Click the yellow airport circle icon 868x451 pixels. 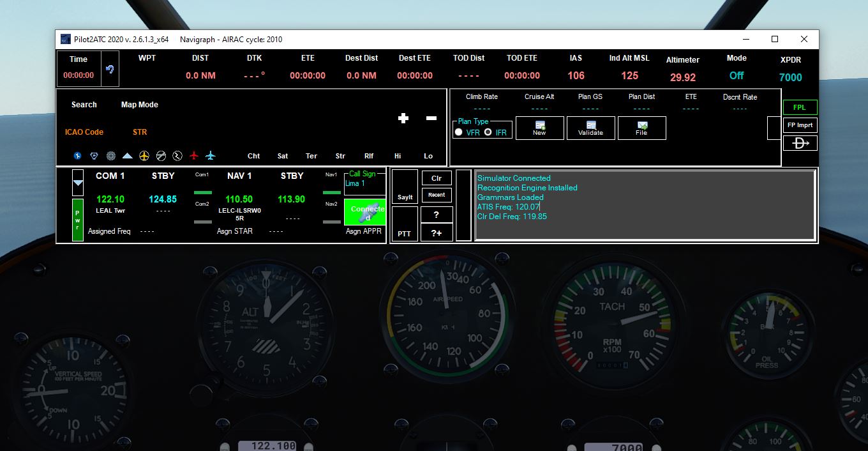[x=144, y=156]
